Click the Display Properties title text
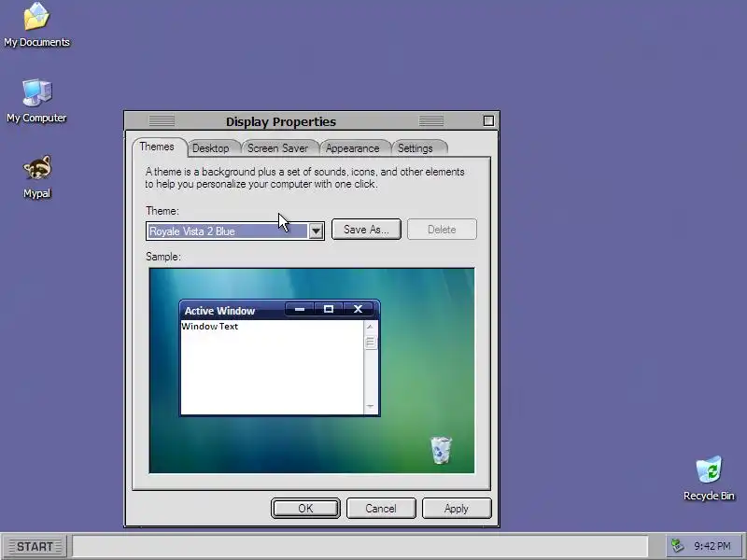The image size is (747, 560). click(x=281, y=122)
